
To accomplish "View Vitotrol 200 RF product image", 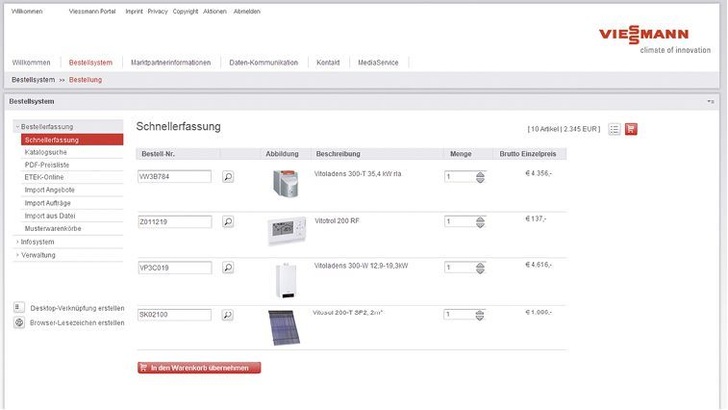I will pyautogui.click(x=286, y=230).
